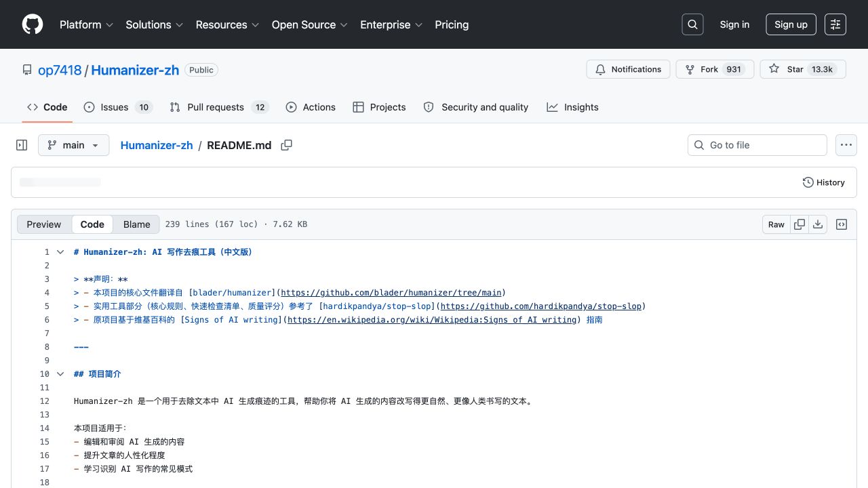Open Enterprise dropdown menu
868x488 pixels.
391,24
